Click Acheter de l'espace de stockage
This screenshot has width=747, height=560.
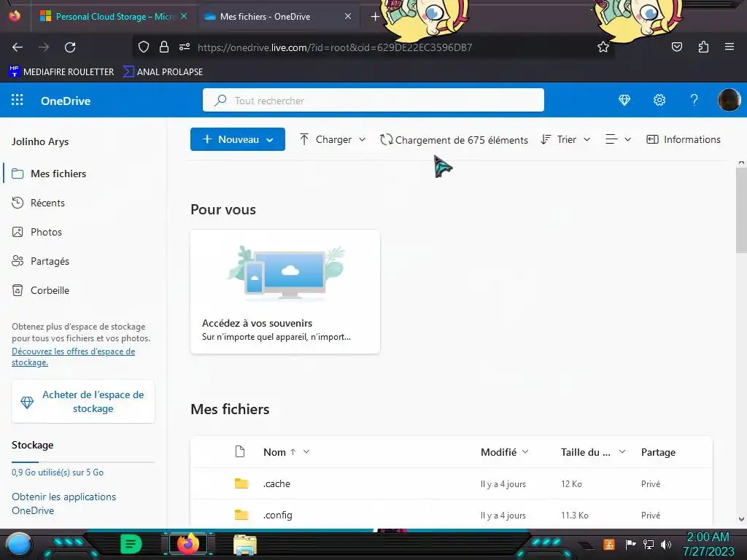coord(83,402)
